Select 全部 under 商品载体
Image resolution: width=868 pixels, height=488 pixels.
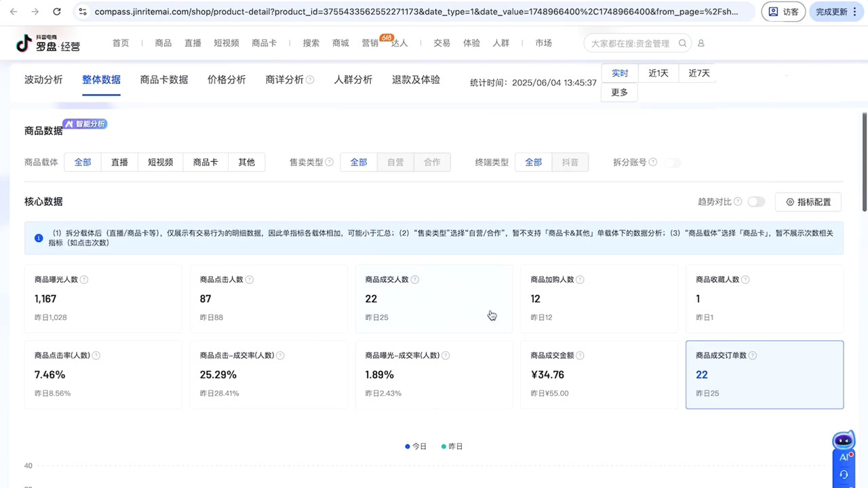83,162
